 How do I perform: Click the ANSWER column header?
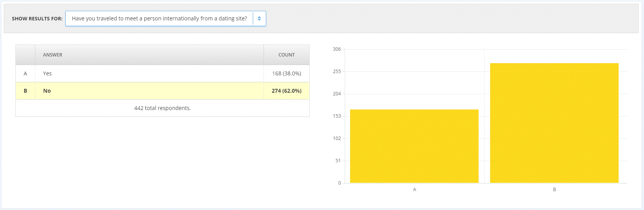point(53,55)
